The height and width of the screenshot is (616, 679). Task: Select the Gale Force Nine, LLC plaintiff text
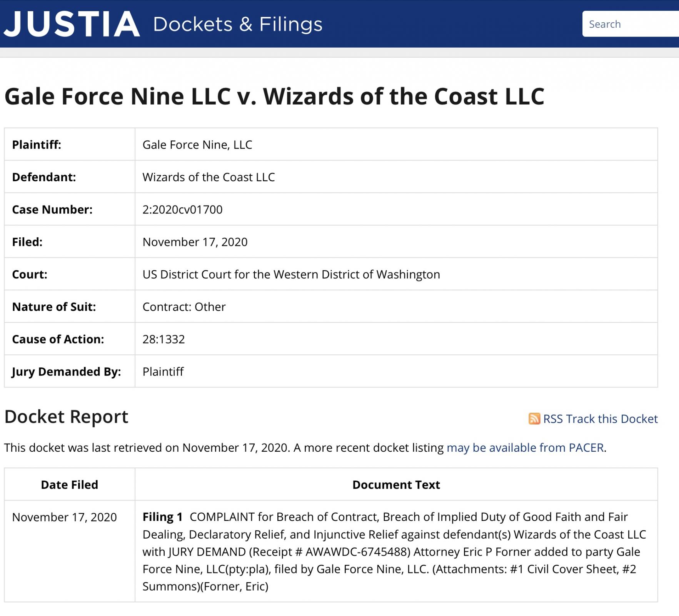197,145
